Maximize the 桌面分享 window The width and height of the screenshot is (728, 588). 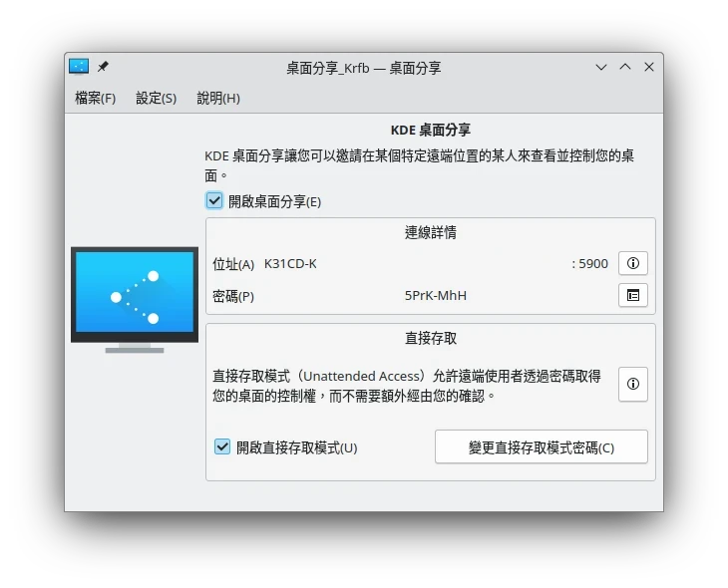click(625, 67)
